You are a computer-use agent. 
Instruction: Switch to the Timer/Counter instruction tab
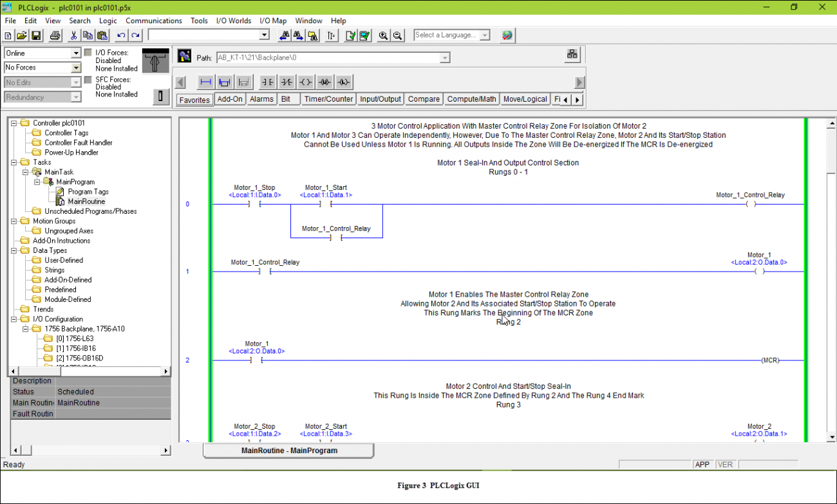328,99
